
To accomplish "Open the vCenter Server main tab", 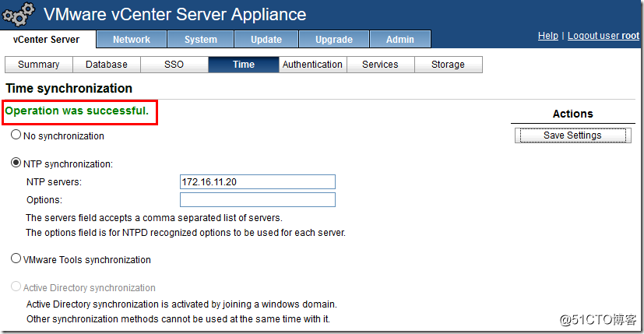I will tap(47, 40).
